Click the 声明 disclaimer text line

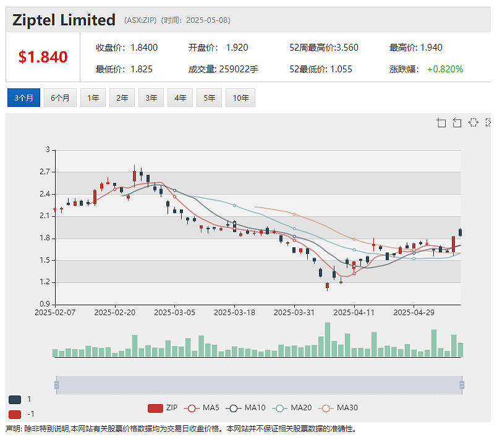point(181,429)
